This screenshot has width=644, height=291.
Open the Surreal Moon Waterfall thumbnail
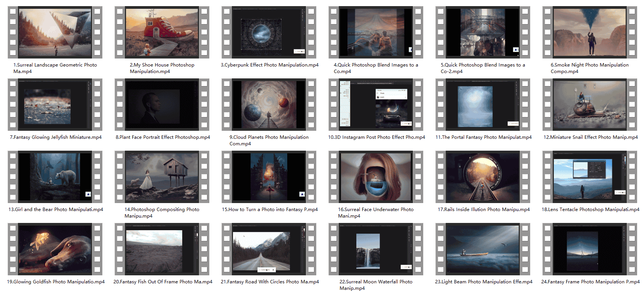[x=376, y=249]
